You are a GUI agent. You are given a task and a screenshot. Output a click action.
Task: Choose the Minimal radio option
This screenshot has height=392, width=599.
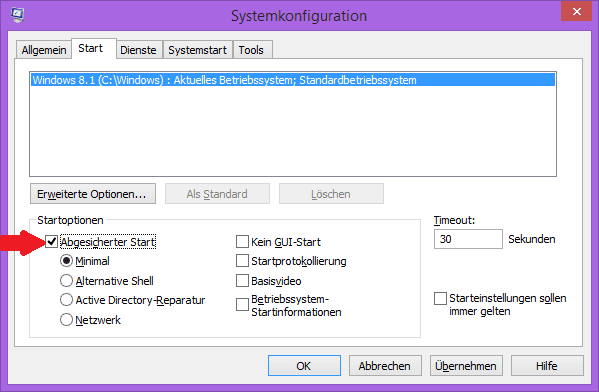pos(66,261)
